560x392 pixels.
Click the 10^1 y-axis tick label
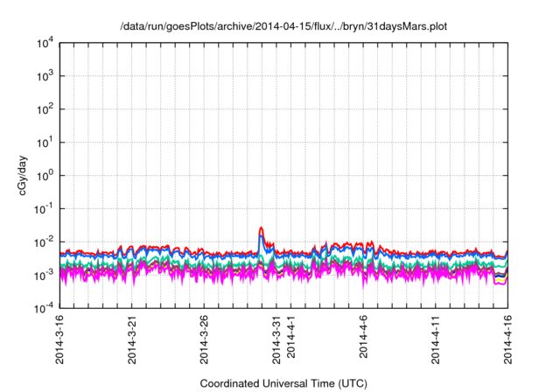(45, 143)
